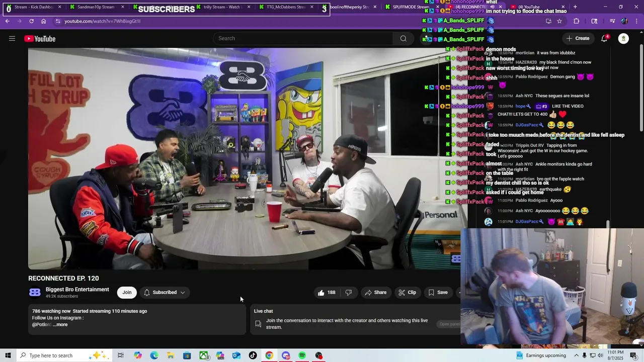Toggle the taskbar microphone icon
The image size is (644, 362).
click(x=584, y=355)
